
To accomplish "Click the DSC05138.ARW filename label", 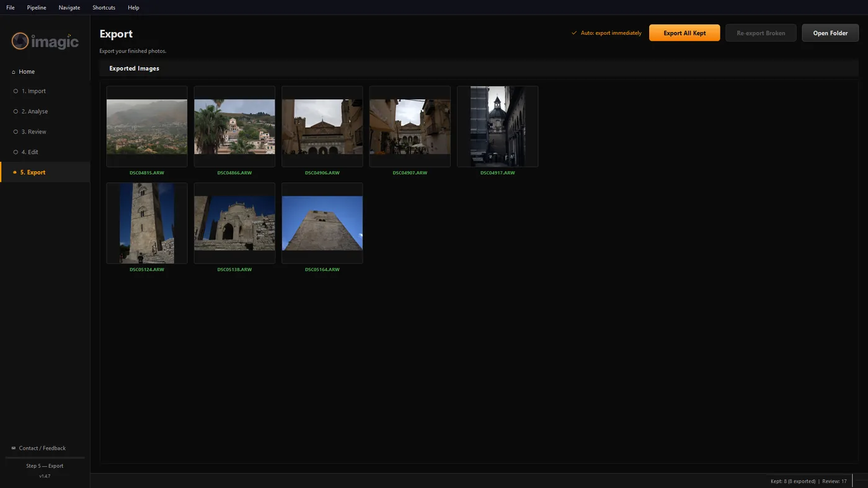I will coord(234,270).
